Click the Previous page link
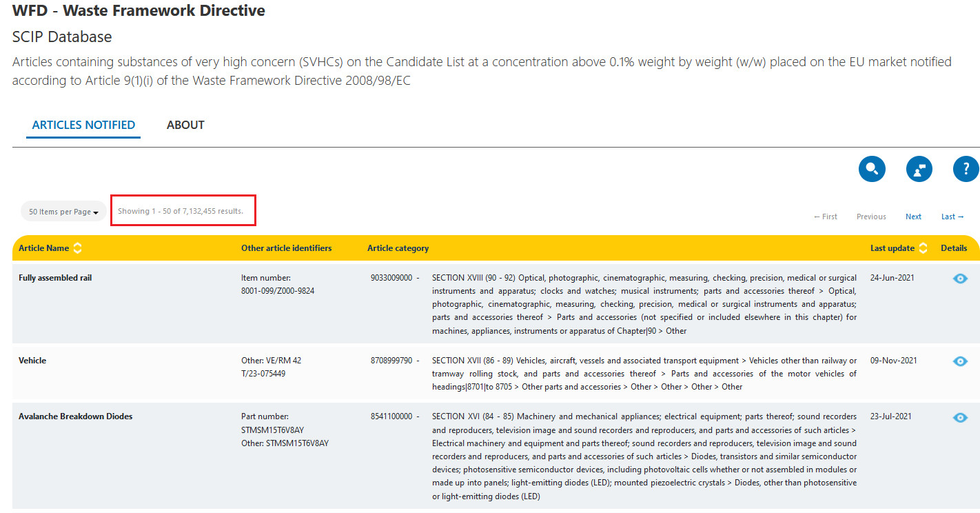This screenshot has width=980, height=513. [x=871, y=217]
